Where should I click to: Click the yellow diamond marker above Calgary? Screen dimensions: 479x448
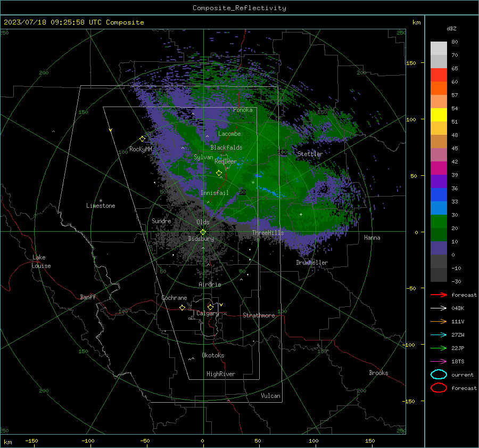pyautogui.click(x=210, y=307)
